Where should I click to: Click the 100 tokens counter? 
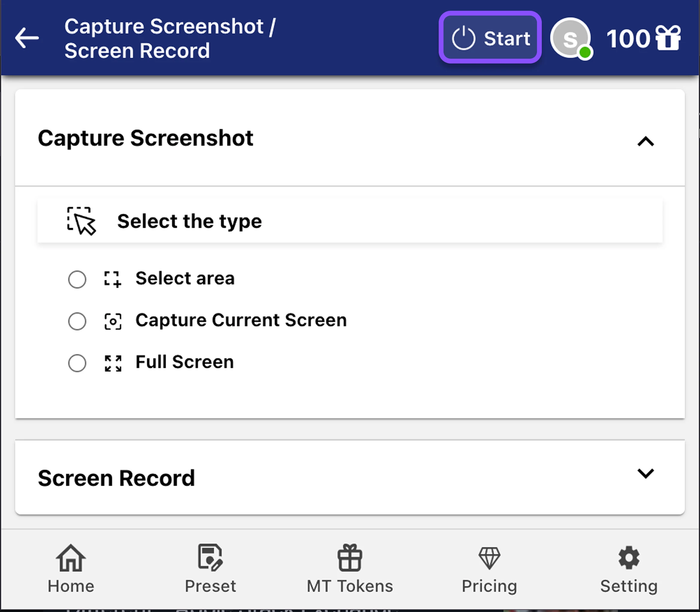click(x=628, y=39)
